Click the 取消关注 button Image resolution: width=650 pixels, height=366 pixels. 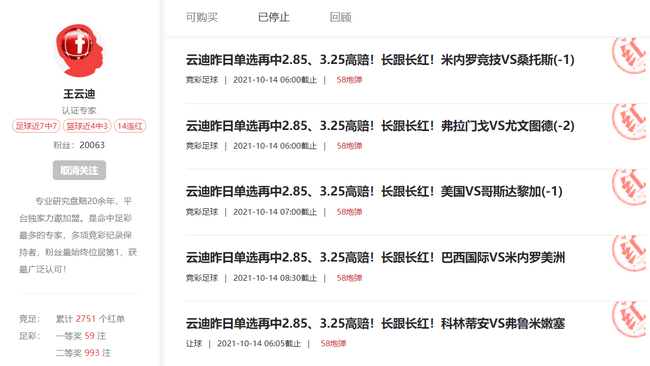pos(79,170)
